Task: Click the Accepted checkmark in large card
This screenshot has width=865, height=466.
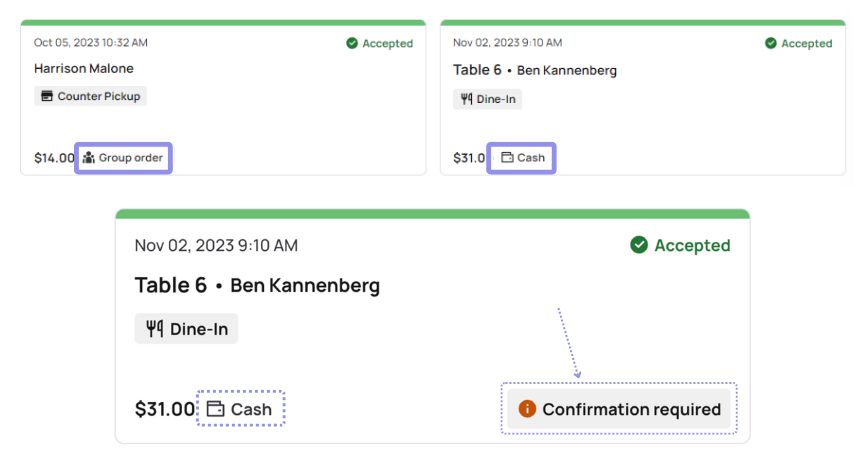Action: [639, 245]
